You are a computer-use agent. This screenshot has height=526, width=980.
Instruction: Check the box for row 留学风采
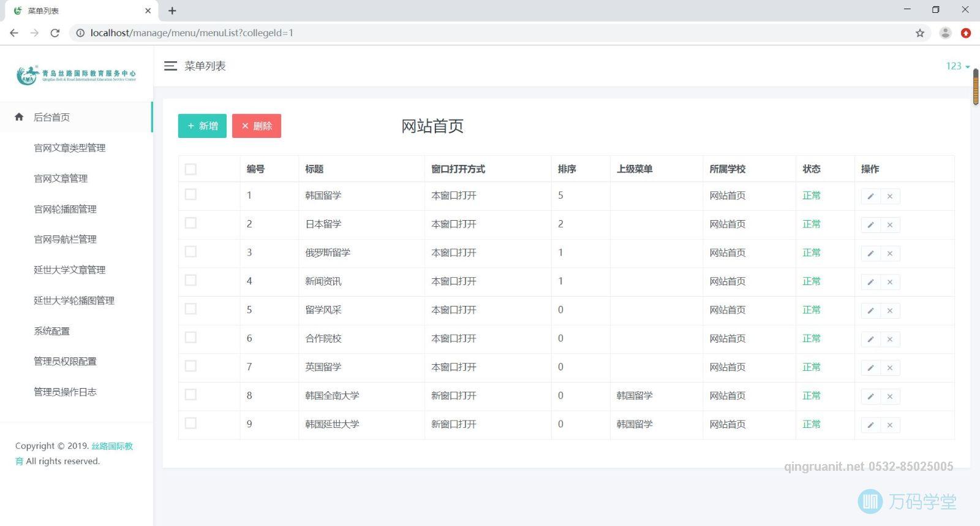click(190, 309)
